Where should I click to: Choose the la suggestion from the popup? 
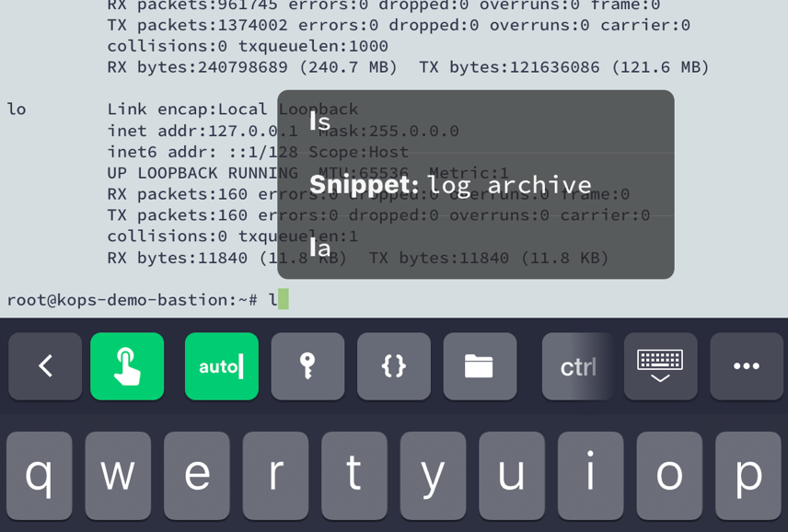(x=319, y=247)
